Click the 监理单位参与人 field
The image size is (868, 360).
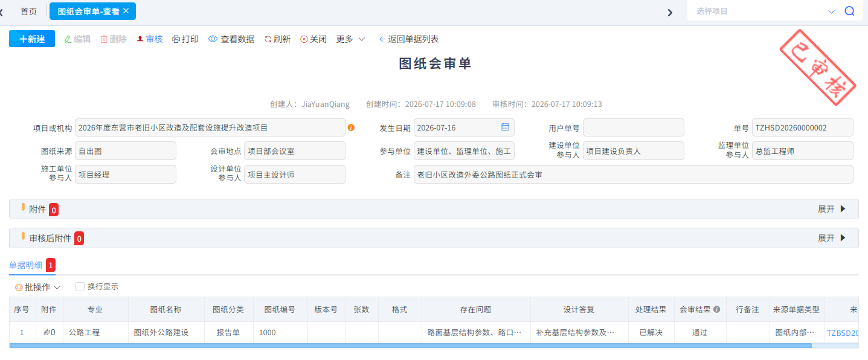(x=803, y=150)
